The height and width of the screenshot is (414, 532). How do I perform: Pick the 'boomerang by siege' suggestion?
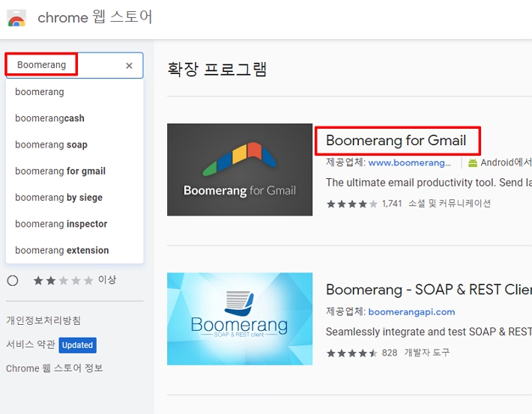click(x=74, y=198)
